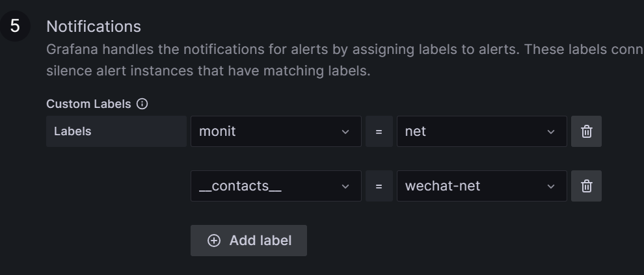This screenshot has width=644, height=275.
Task: Click the wechat-net value text field
Action: (468, 186)
